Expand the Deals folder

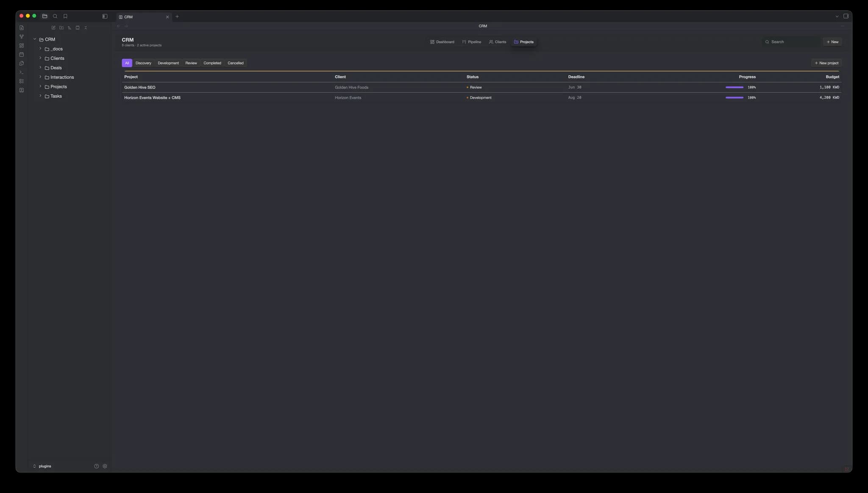40,68
